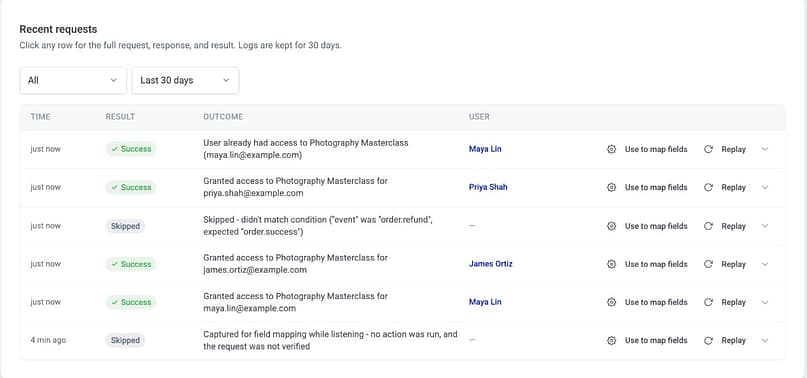Click the RESULT column header

[120, 117]
